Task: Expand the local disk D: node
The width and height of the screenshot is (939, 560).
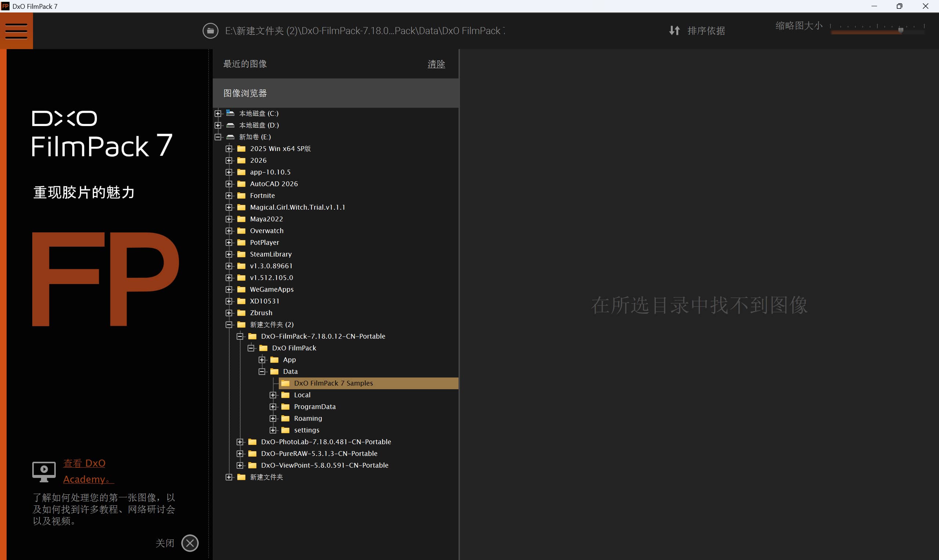Action: [x=218, y=125]
